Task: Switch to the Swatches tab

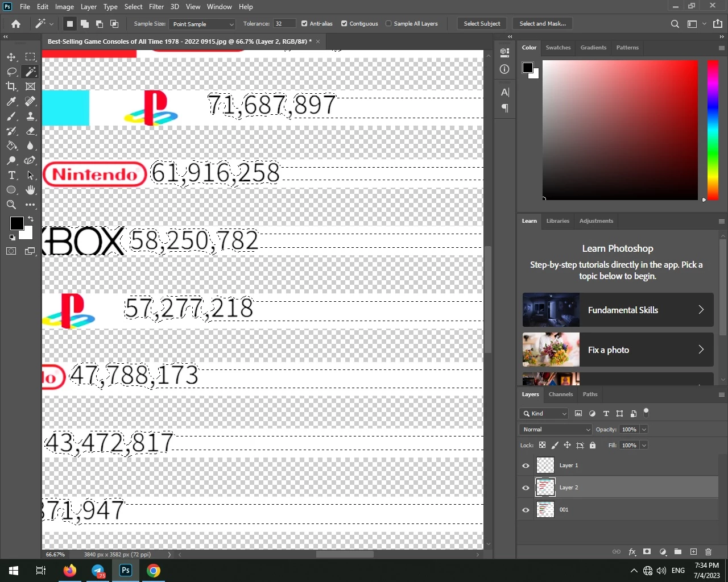Action: tap(558, 48)
